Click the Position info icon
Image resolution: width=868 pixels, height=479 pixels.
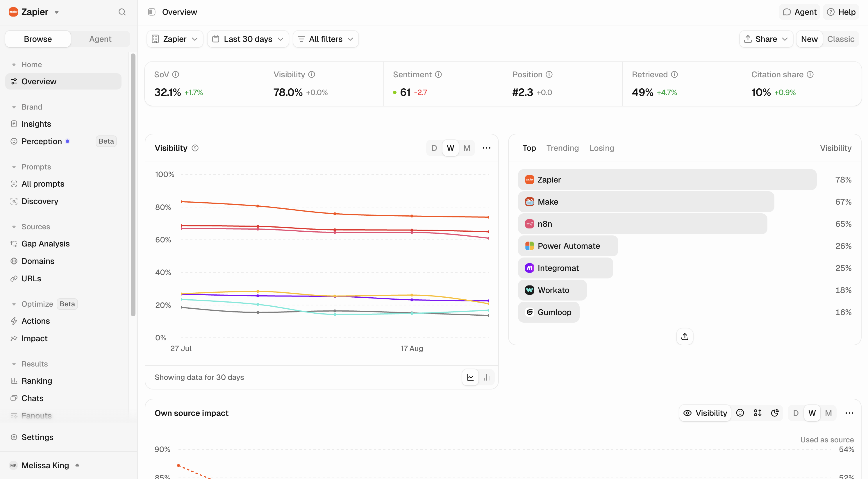(549, 74)
